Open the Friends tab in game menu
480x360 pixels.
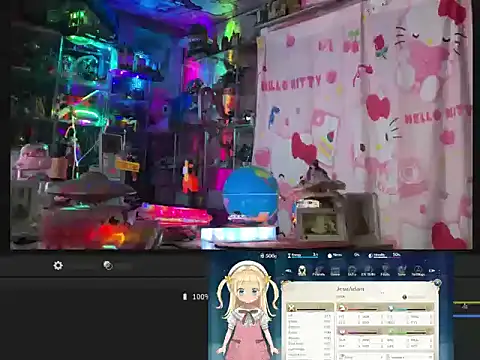(x=318, y=271)
